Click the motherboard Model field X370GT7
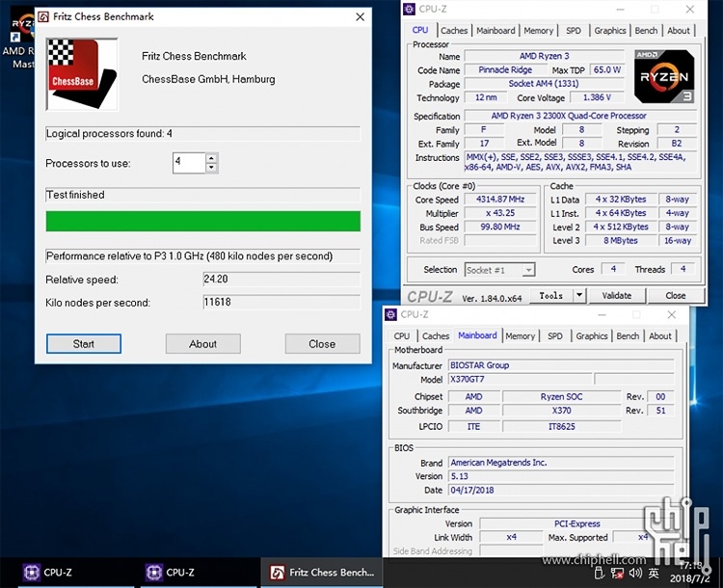 pyautogui.click(x=521, y=379)
